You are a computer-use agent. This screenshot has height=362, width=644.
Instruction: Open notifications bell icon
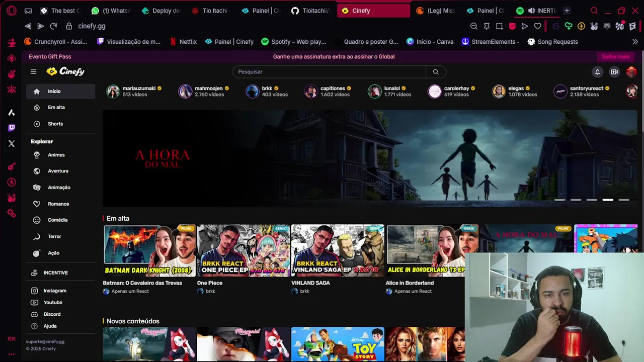click(597, 72)
